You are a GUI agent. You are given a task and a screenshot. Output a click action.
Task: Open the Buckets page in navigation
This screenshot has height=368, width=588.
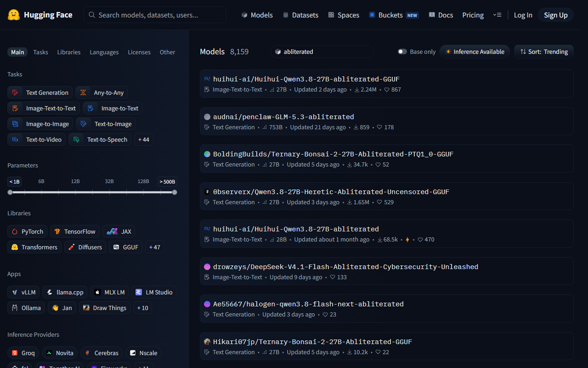click(x=394, y=15)
